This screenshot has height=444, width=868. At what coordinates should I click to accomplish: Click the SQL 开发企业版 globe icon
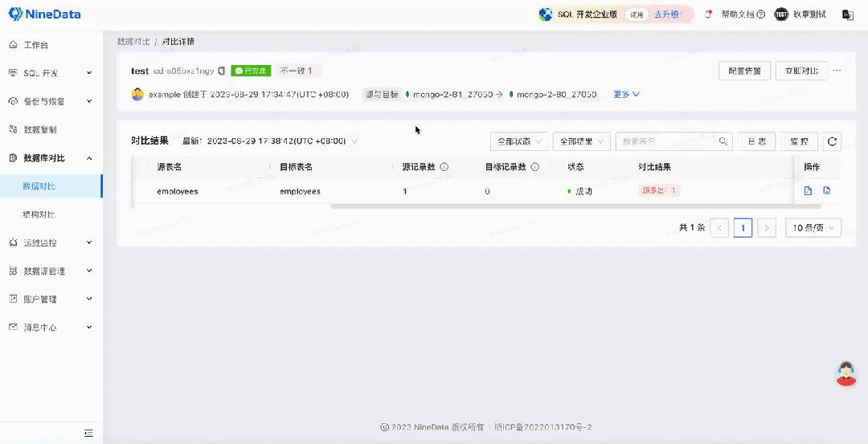pos(546,14)
